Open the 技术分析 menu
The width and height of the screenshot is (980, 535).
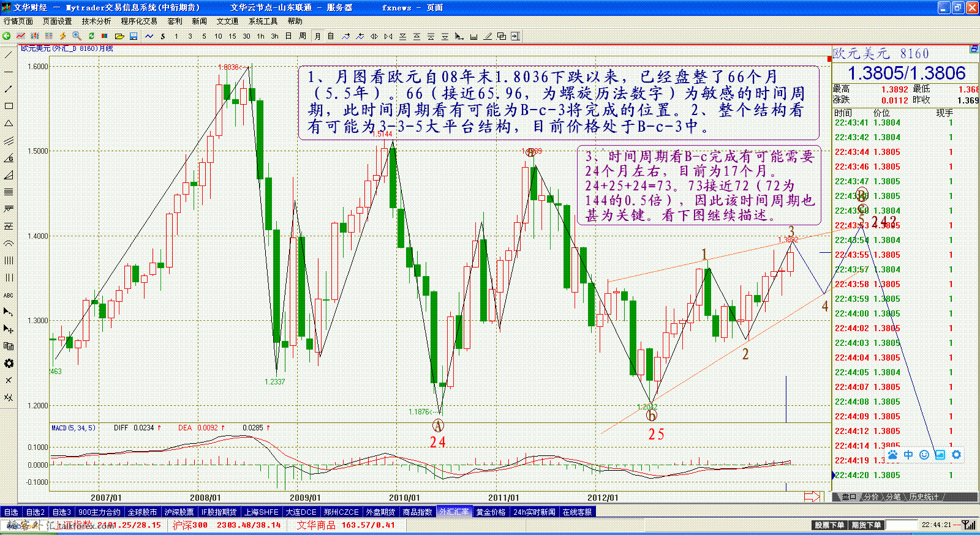96,21
